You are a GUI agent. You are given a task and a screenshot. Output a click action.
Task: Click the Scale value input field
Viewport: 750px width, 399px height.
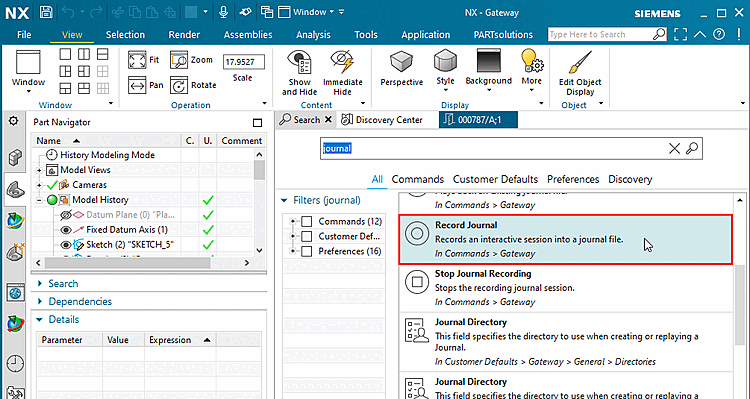[243, 62]
